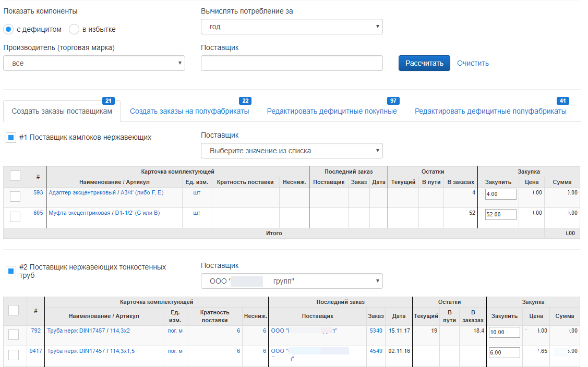Check the row checkbox for item 605

tap(15, 217)
